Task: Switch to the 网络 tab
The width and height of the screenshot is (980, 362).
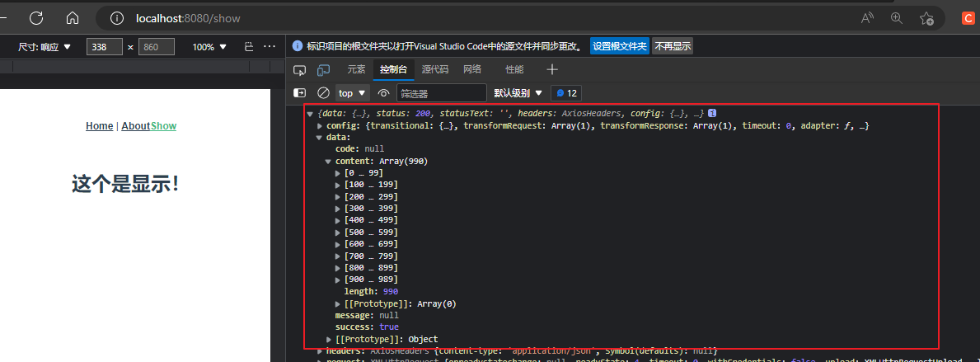Action: 472,69
